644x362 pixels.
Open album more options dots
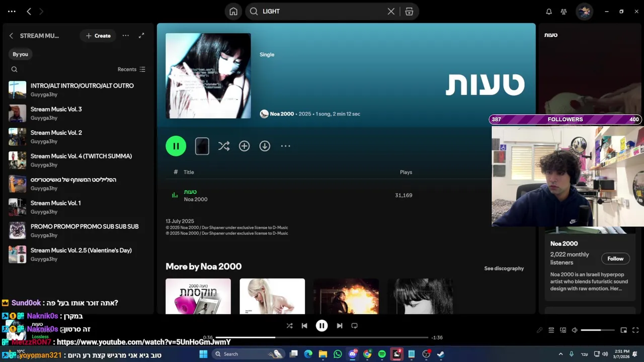click(x=285, y=146)
